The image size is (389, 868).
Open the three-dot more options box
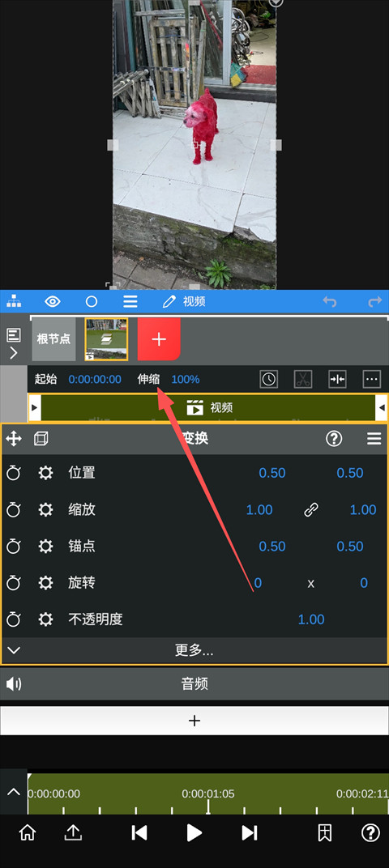(372, 379)
